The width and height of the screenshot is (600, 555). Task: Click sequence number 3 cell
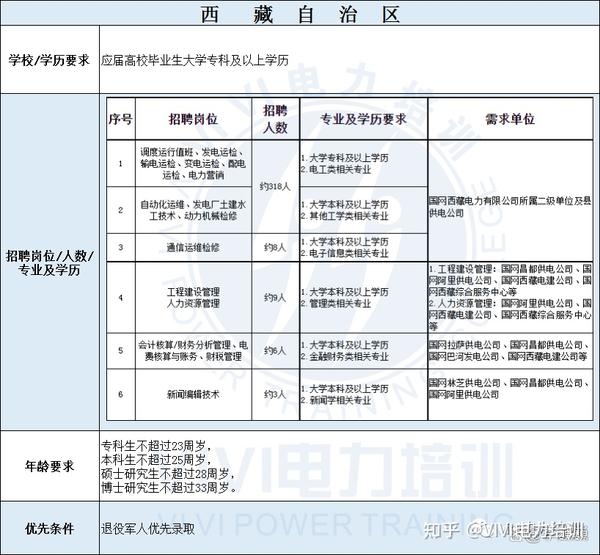[x=121, y=247]
